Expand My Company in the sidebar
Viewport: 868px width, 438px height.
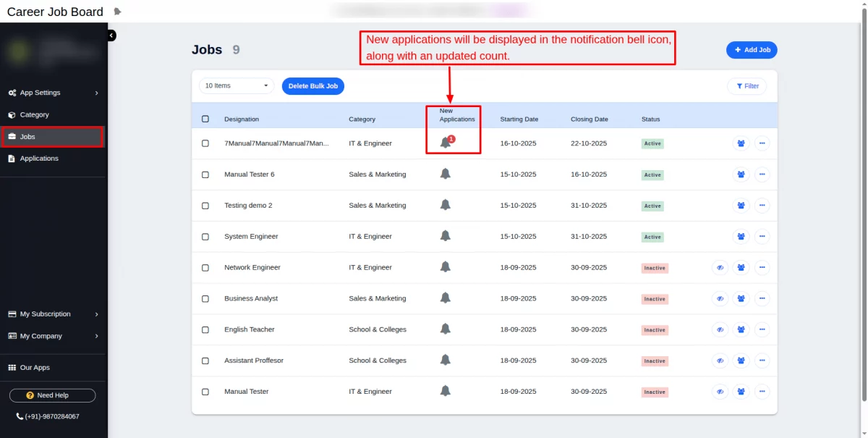pos(54,336)
